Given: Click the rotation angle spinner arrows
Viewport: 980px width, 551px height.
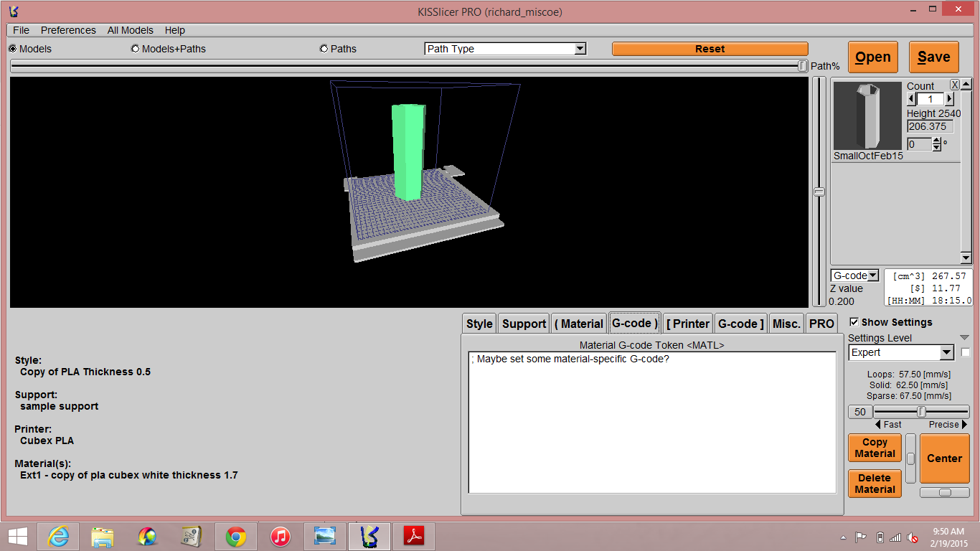Looking at the screenshot, I should click(x=936, y=144).
